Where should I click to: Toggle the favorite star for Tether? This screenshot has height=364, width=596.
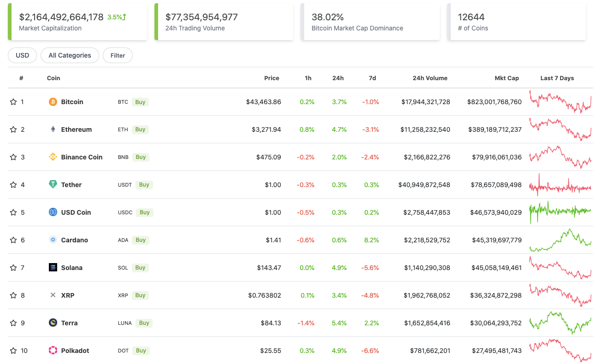[13, 185]
